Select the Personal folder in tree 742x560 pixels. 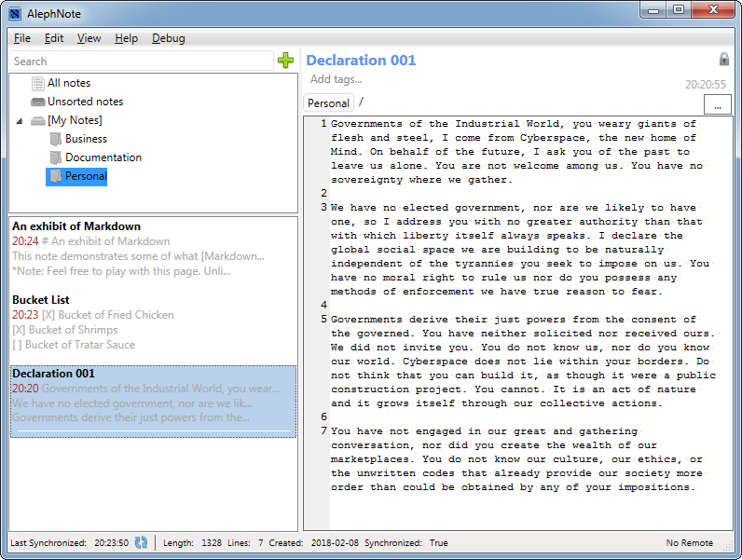tap(85, 176)
